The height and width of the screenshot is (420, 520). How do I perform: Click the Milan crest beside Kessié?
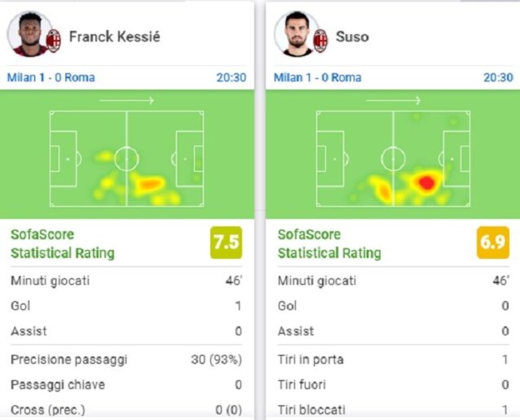click(x=54, y=41)
